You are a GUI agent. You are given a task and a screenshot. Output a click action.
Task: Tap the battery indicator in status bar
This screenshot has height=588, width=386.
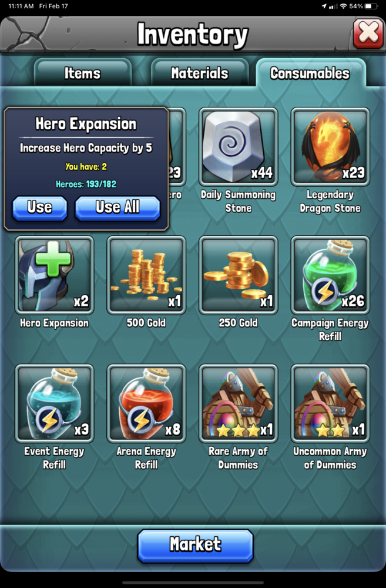[371, 6]
